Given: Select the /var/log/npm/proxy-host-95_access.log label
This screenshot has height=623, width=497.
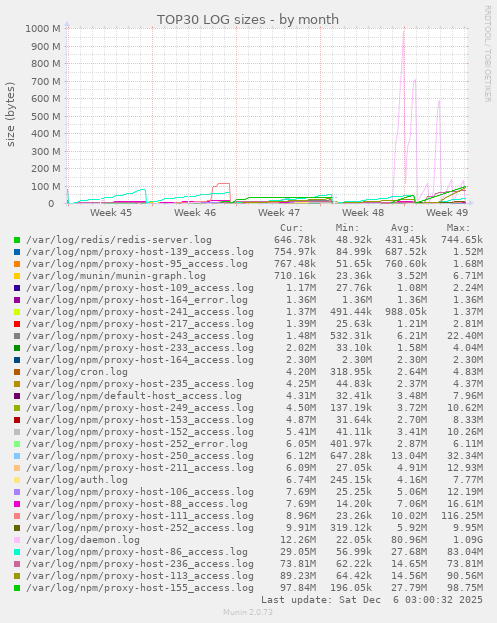Looking at the screenshot, I should pyautogui.click(x=137, y=264).
